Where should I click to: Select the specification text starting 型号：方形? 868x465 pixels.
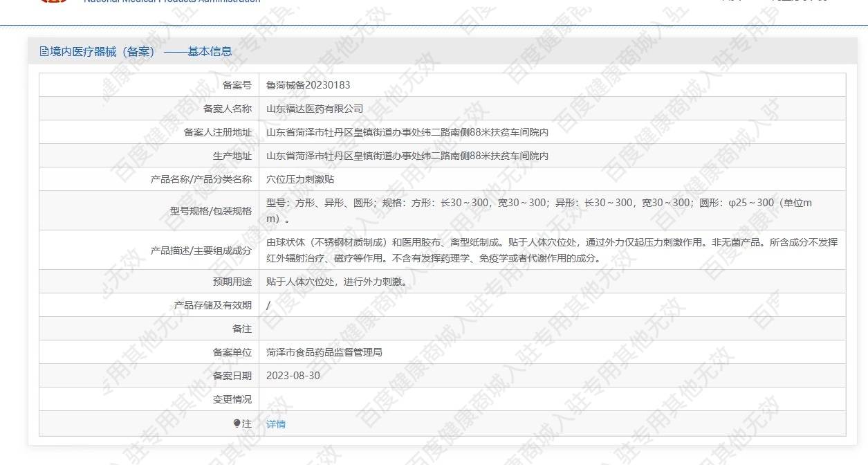tap(539, 211)
